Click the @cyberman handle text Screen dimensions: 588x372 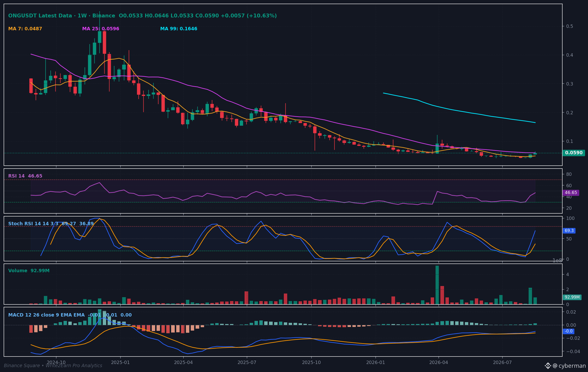569,366
